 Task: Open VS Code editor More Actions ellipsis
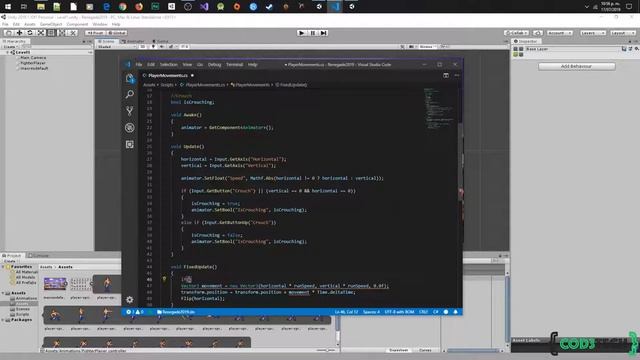click(456, 76)
